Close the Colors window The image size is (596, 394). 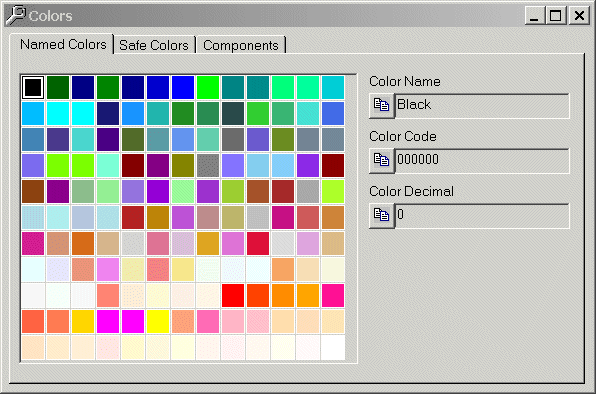(x=579, y=16)
